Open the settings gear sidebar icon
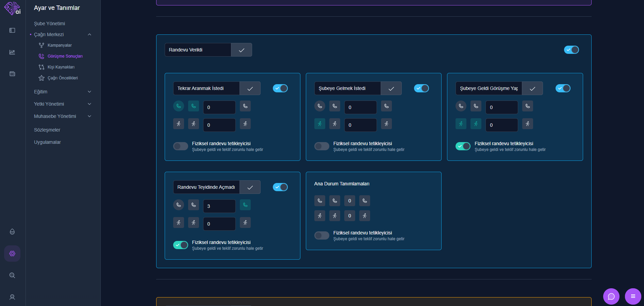 tap(12, 254)
